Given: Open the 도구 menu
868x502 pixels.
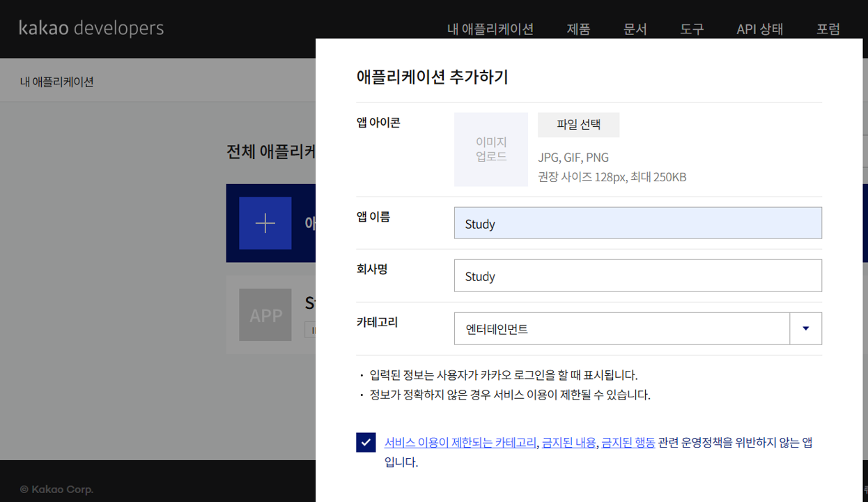Looking at the screenshot, I should [x=692, y=29].
